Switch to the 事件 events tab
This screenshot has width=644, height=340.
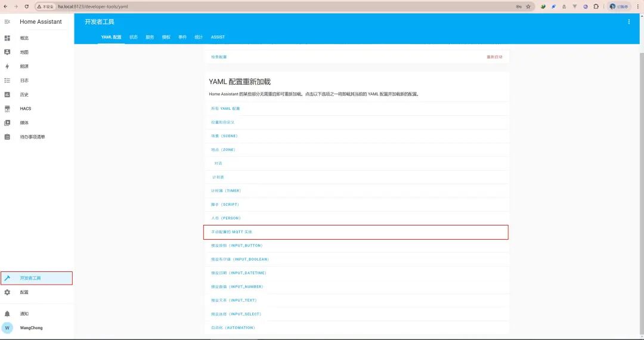tap(182, 37)
